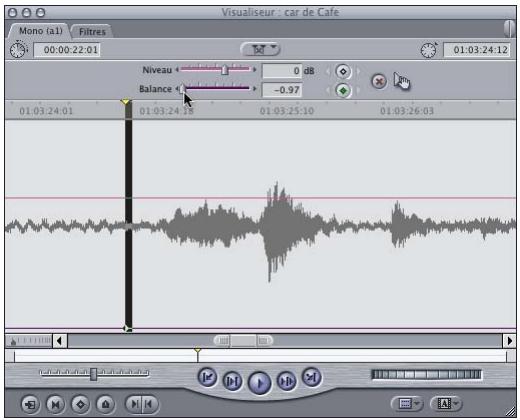520x420 pixels.
Task: Open the zoom/stereo pair pop-up button
Action: pyautogui.click(x=260, y=49)
